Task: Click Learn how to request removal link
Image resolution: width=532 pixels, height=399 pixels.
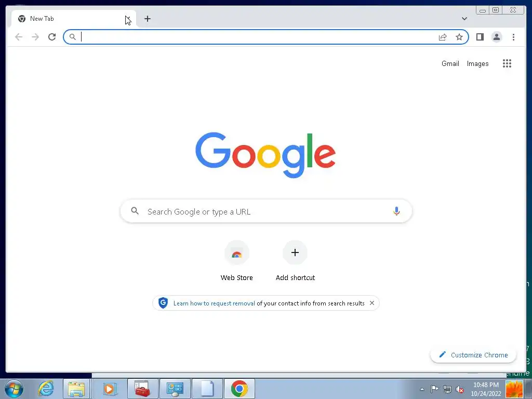Action: (x=214, y=303)
